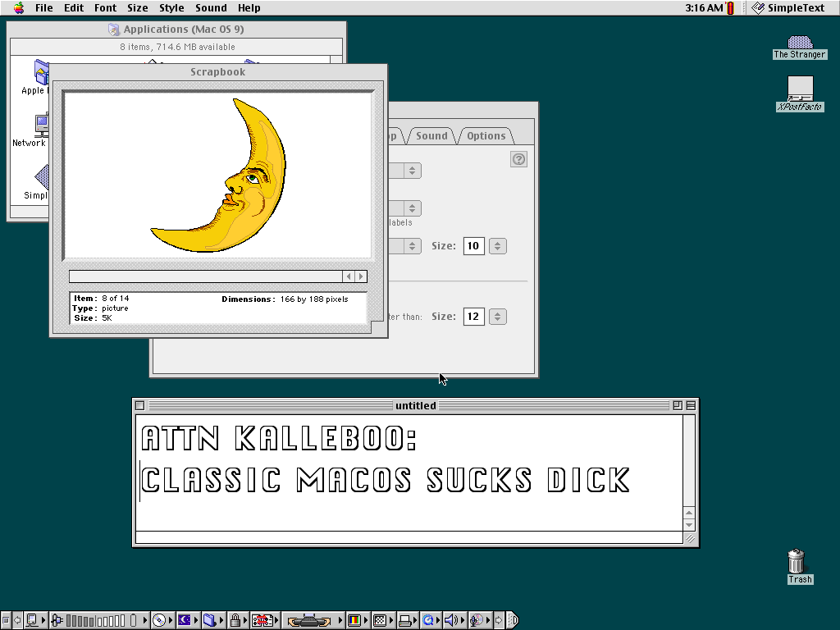The image size is (840, 630).
Task: Click the Scrapbook horizontal scroll track
Action: (206, 276)
